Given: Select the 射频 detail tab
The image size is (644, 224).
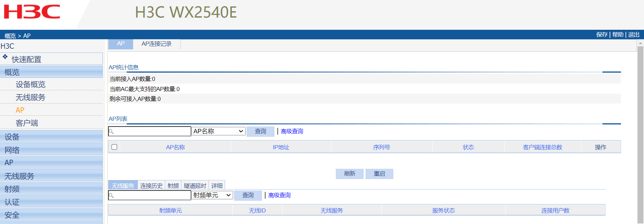Looking at the screenshot, I should pos(173,185).
